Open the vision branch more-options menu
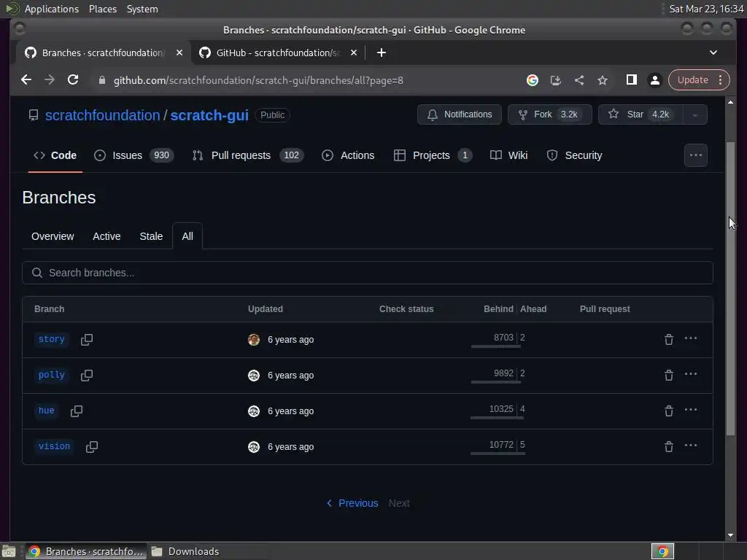This screenshot has height=560, width=747. (x=691, y=446)
